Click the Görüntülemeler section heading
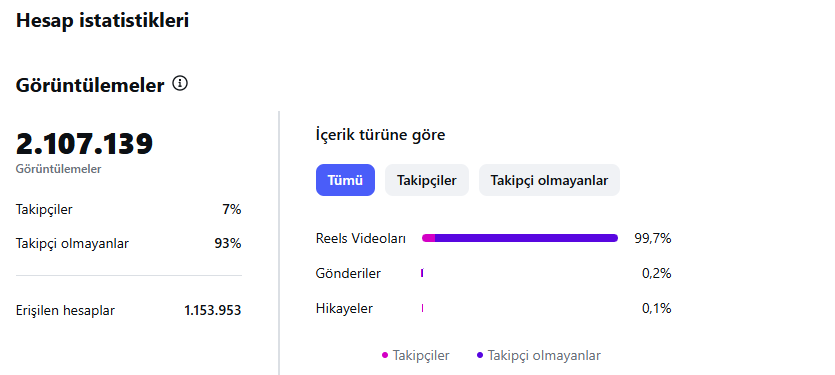Viewport: 835px width, 375px height. coord(90,85)
